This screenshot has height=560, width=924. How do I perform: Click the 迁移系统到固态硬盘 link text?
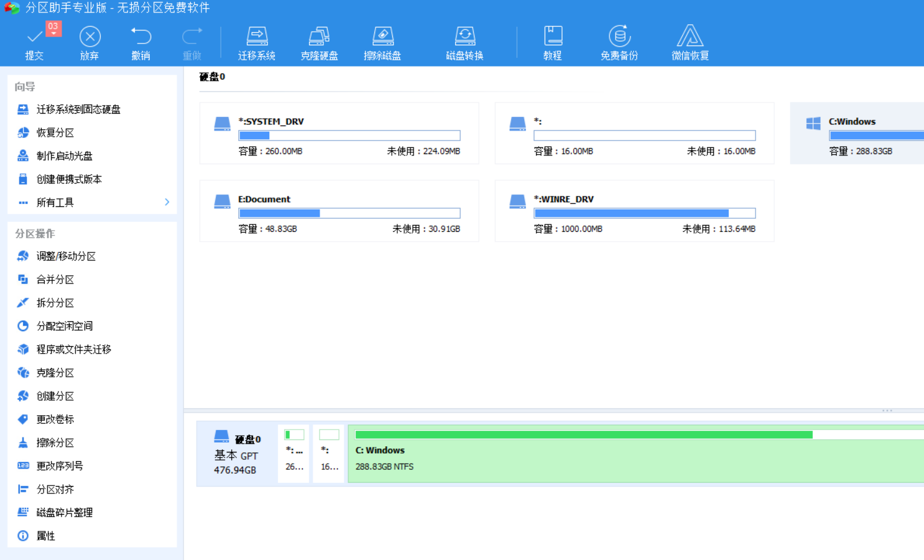pyautogui.click(x=78, y=109)
